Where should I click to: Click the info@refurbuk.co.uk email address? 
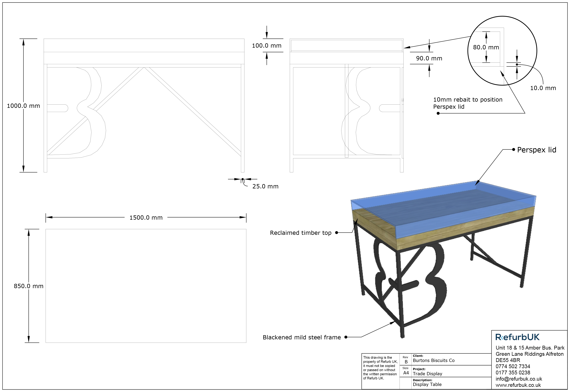[519, 379]
